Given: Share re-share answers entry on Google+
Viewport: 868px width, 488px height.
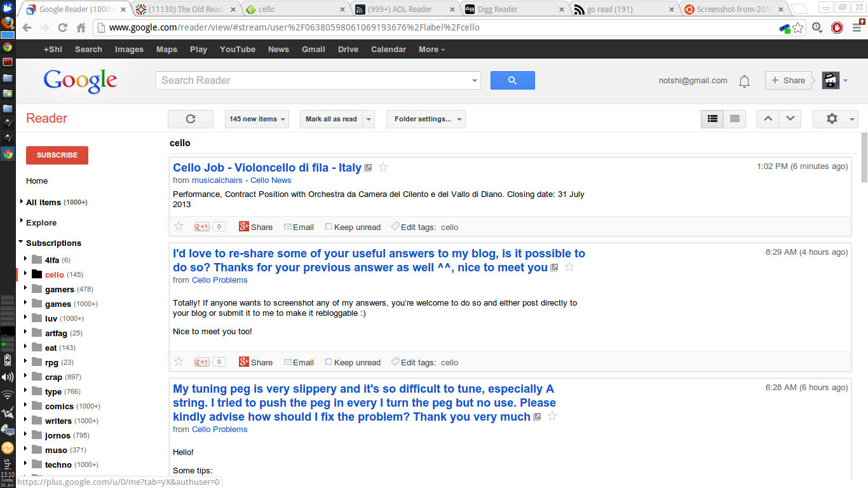Looking at the screenshot, I should [x=255, y=362].
